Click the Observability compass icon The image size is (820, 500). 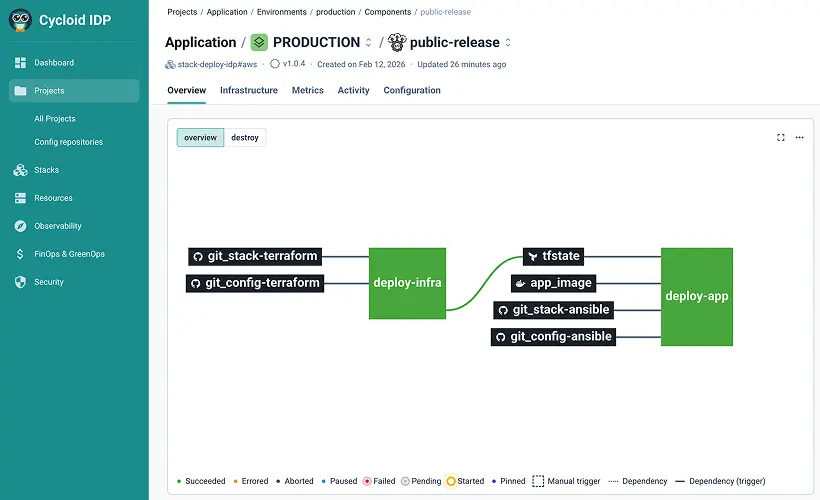click(x=20, y=226)
